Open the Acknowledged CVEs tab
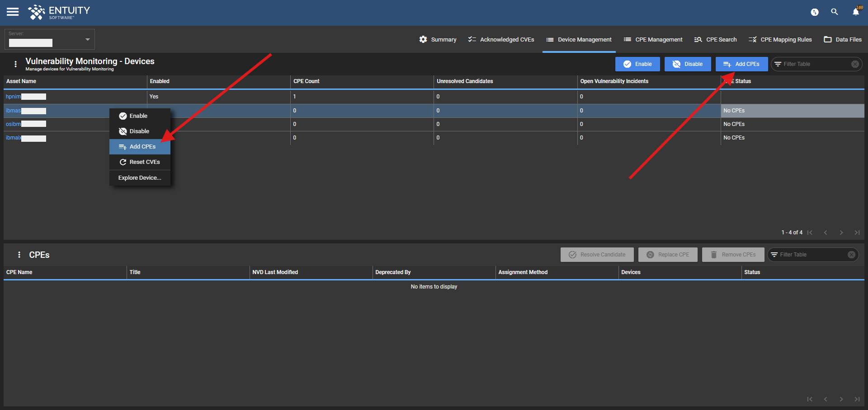Viewport: 868px width, 410px height. [x=501, y=39]
